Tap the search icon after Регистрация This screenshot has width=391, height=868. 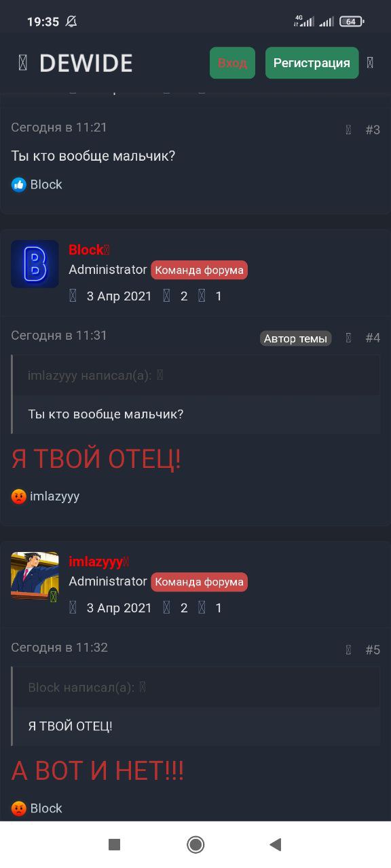pos(370,63)
